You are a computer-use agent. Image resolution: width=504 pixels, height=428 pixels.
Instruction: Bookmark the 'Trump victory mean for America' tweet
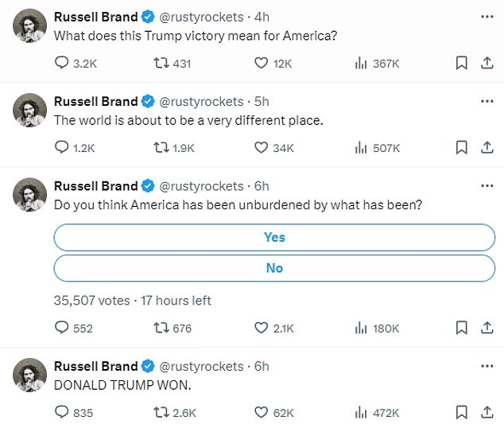tap(461, 64)
